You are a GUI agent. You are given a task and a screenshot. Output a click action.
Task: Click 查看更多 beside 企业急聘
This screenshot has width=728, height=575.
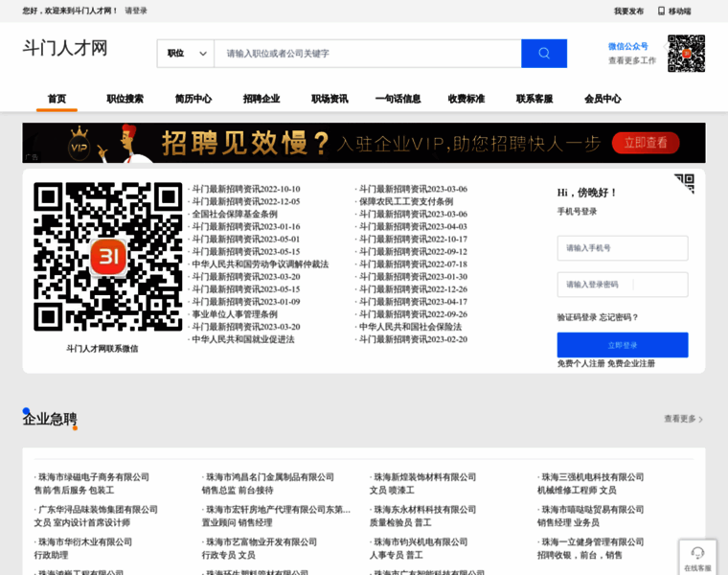(x=683, y=419)
